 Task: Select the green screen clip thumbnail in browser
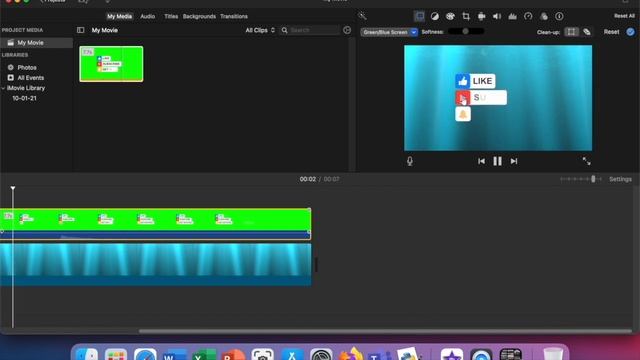[x=111, y=64]
